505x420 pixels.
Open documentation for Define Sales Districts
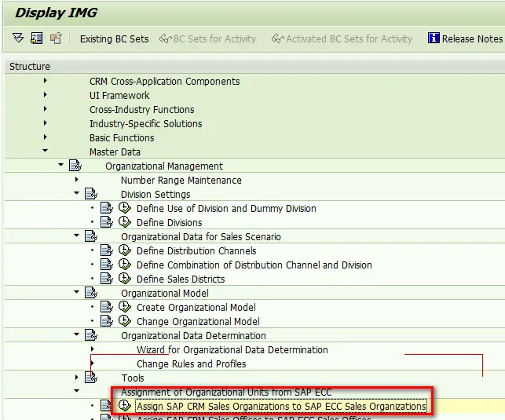(107, 279)
